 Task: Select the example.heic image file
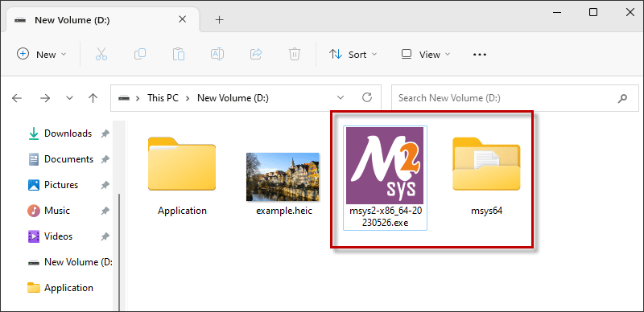click(284, 184)
